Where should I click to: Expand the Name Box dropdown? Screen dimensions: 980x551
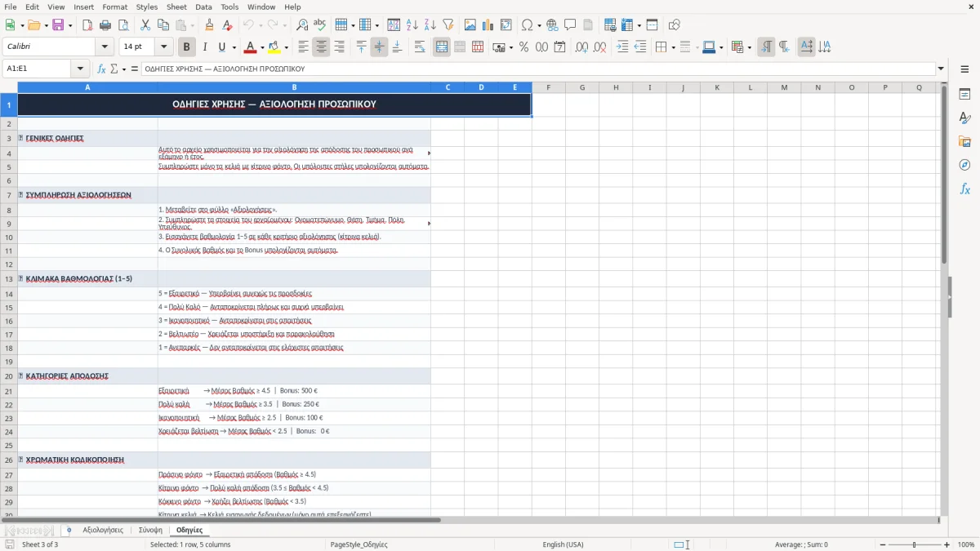(80, 69)
